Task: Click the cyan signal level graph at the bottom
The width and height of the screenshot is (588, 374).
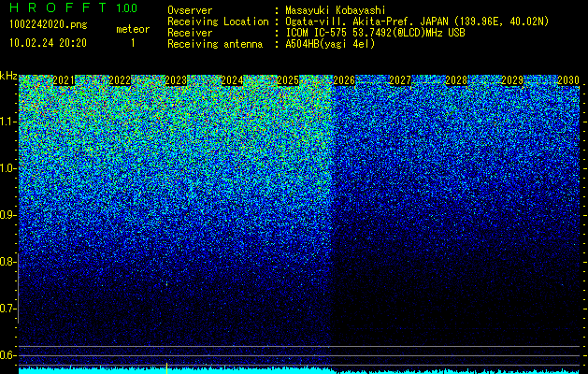Action: point(299,370)
